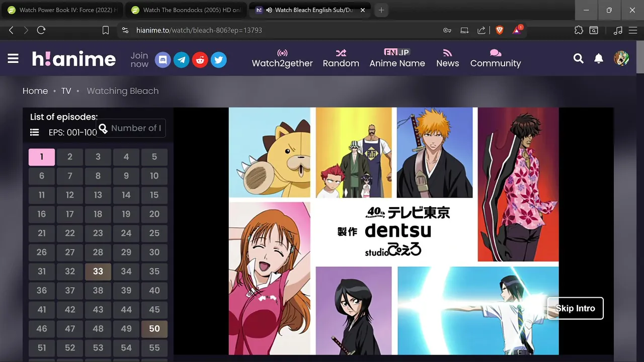
Task: Open the browser main menu icon
Action: [632, 30]
